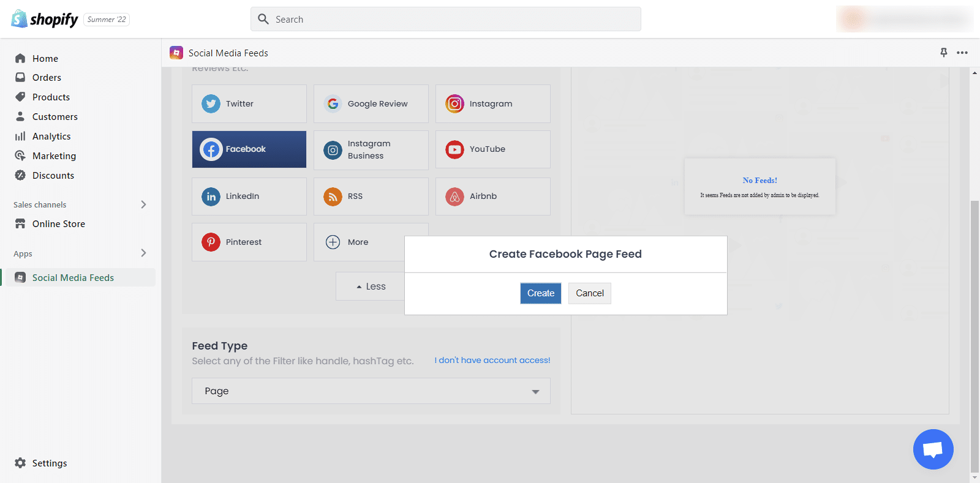The width and height of the screenshot is (980, 483).
Task: Expand Sales channels section
Action: click(x=143, y=204)
